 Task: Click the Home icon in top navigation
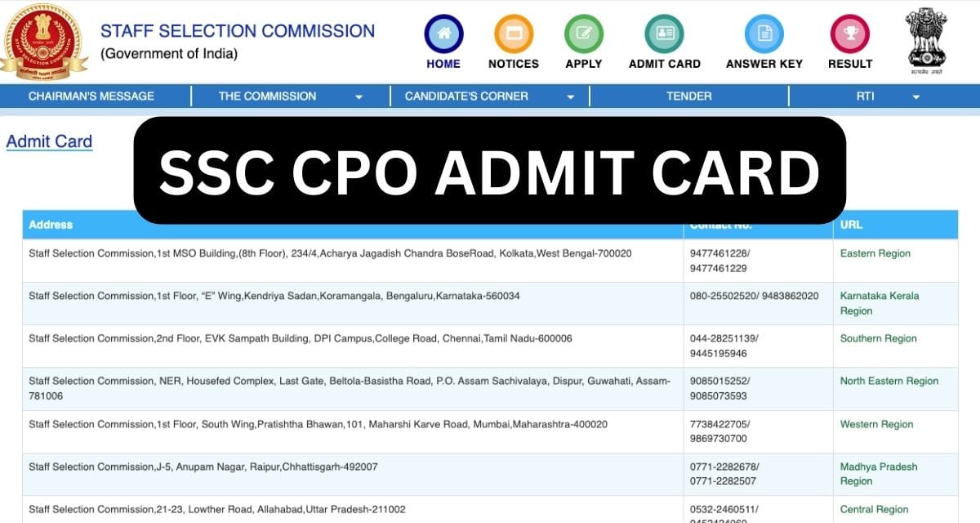[443, 34]
